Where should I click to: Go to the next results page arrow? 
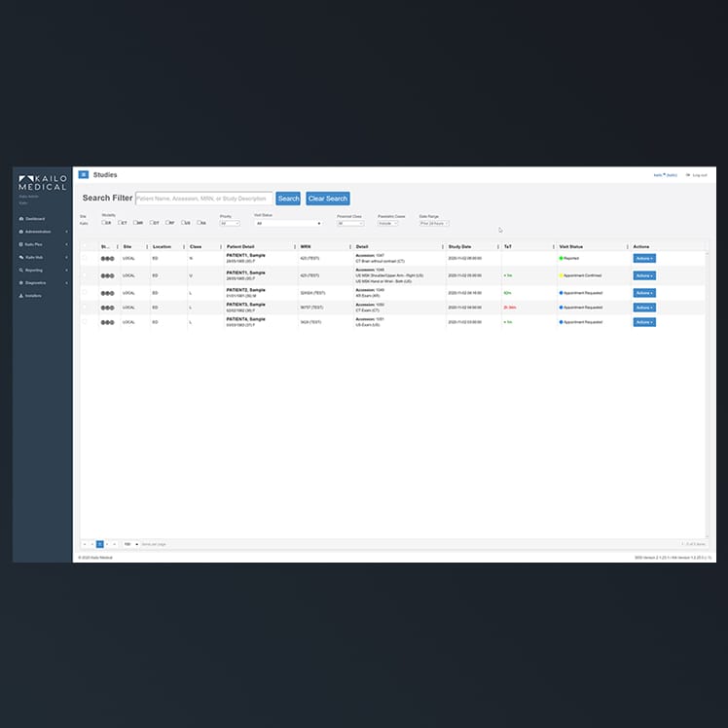pyautogui.click(x=108, y=544)
